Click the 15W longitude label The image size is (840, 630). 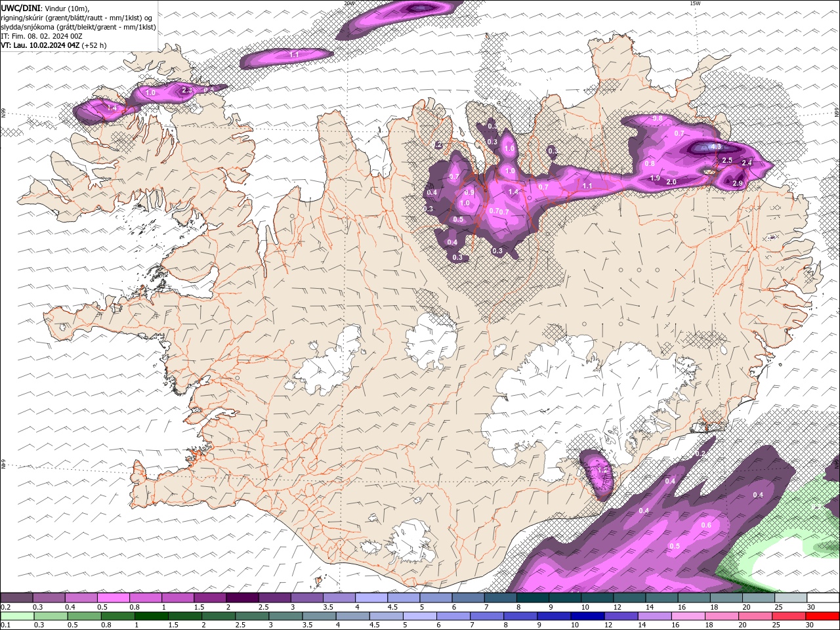[695, 3]
